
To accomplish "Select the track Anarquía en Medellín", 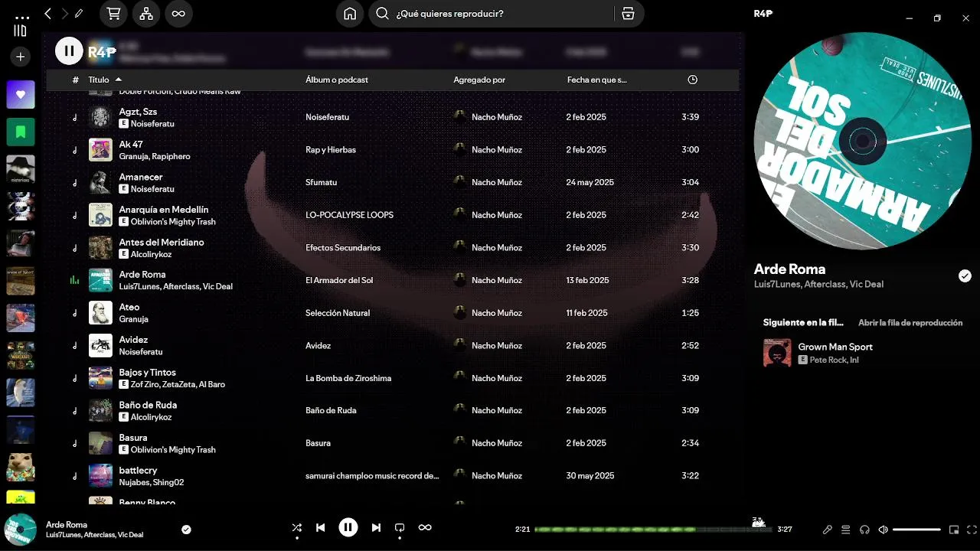I will pos(164,210).
